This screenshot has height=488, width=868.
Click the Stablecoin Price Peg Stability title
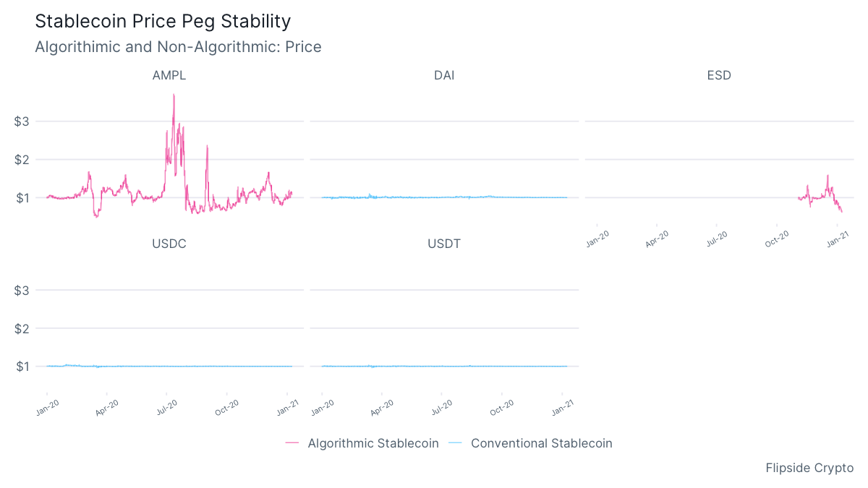163,21
